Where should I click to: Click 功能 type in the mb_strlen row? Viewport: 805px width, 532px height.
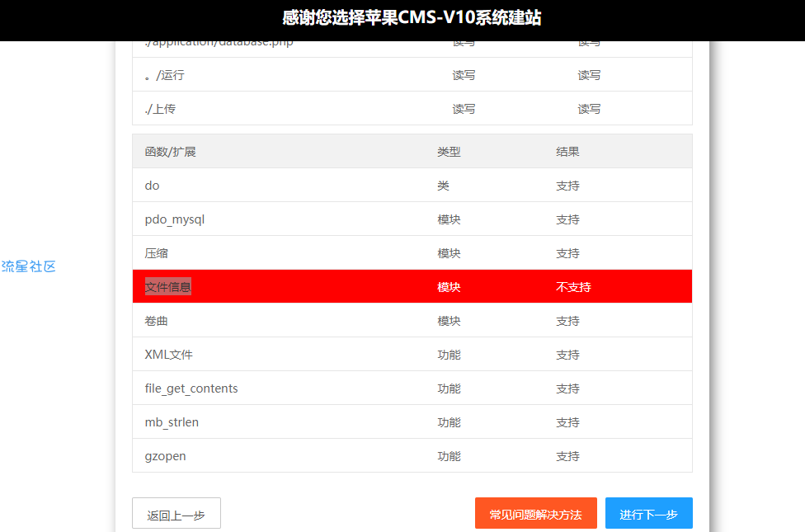coord(449,422)
